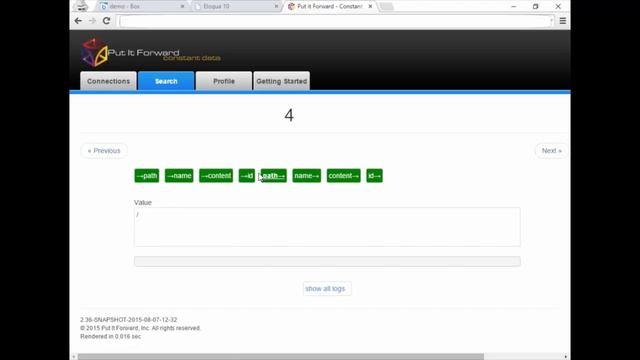This screenshot has width=640, height=360.
Task: Click the scrollbar right arrow
Action: [x=566, y=357]
